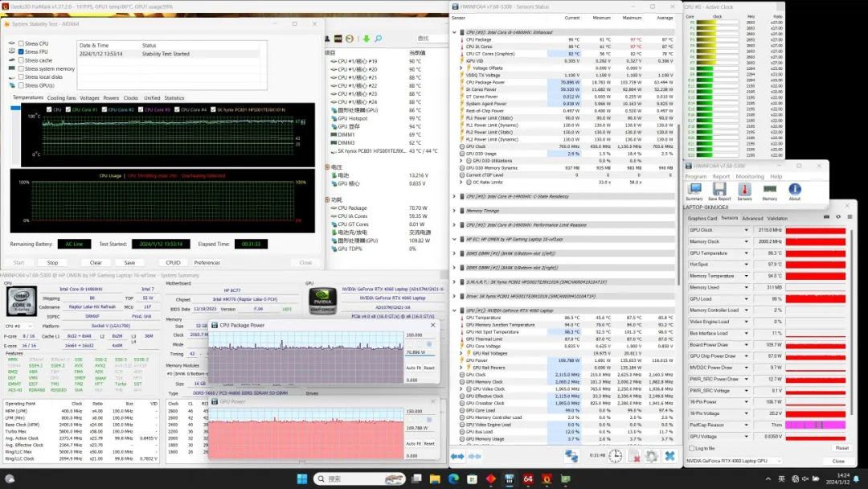Image resolution: width=868 pixels, height=489 pixels.
Task: Enable the Stress cache checkbox
Action: (21, 60)
